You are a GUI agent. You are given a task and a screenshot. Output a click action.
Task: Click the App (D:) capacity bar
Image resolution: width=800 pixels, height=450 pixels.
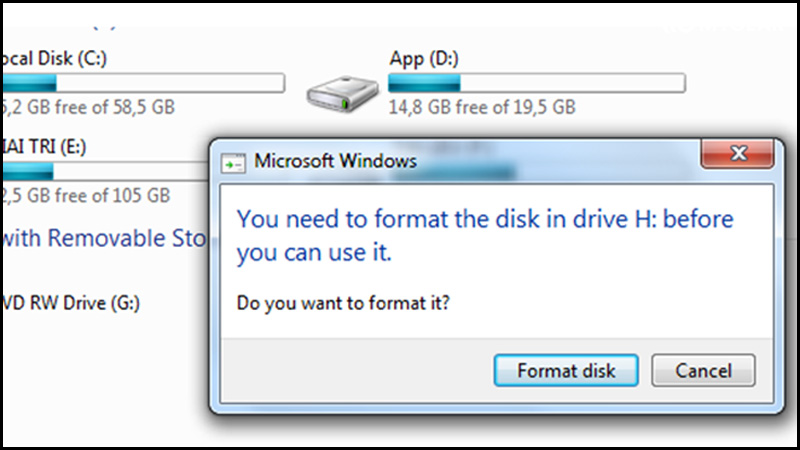[x=537, y=82]
